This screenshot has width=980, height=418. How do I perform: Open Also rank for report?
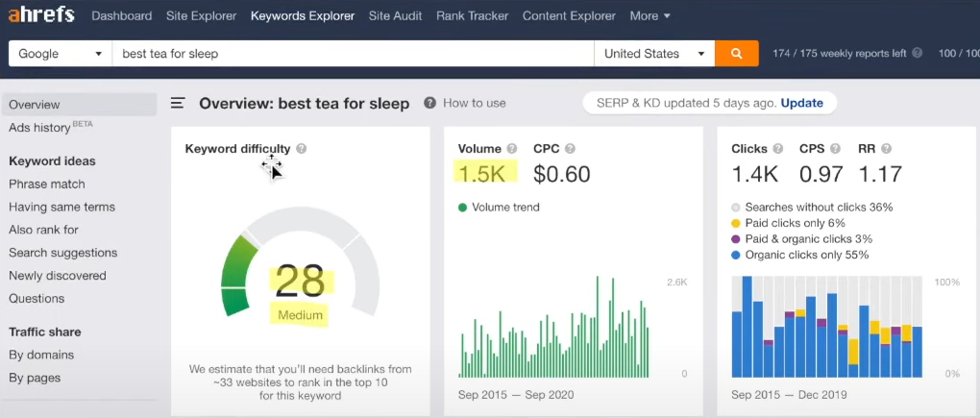[x=44, y=230]
